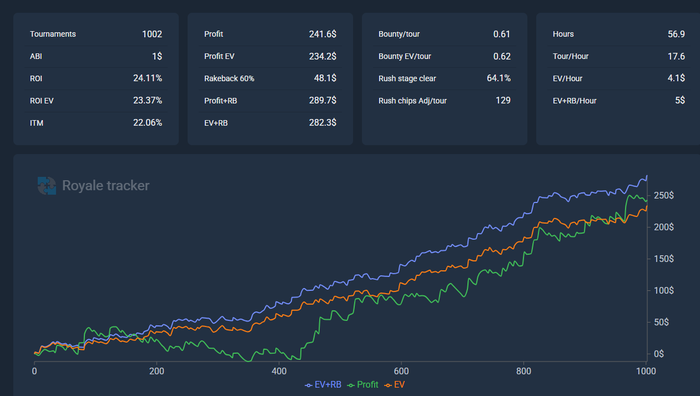Click the ITM percentage row
The width and height of the screenshot is (700, 396).
pyautogui.click(x=96, y=123)
